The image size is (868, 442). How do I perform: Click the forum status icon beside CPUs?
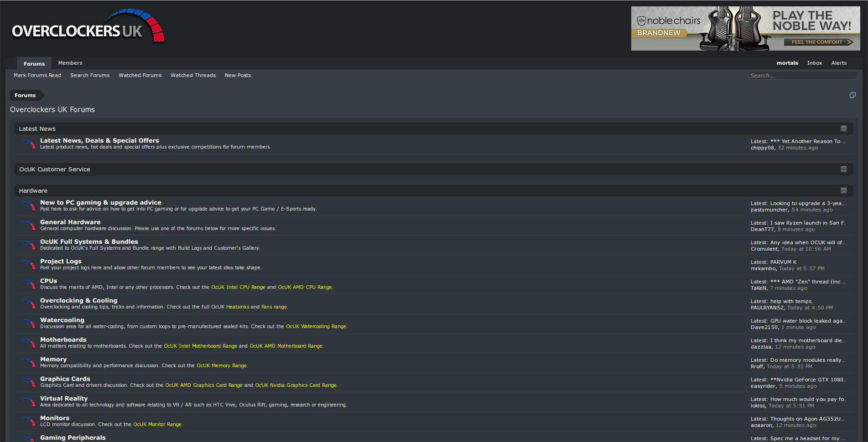click(28, 284)
